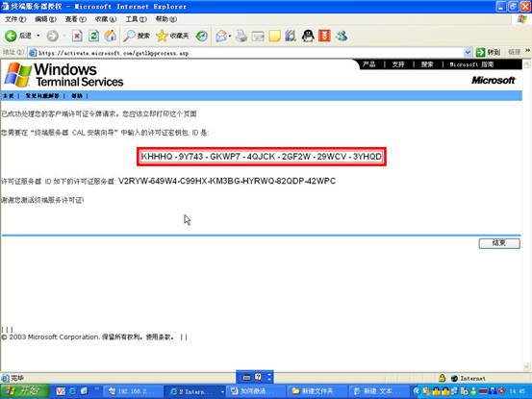Image resolution: width=532 pixels, height=399 pixels.
Task: Click the Print printer icon
Action: click(x=241, y=36)
